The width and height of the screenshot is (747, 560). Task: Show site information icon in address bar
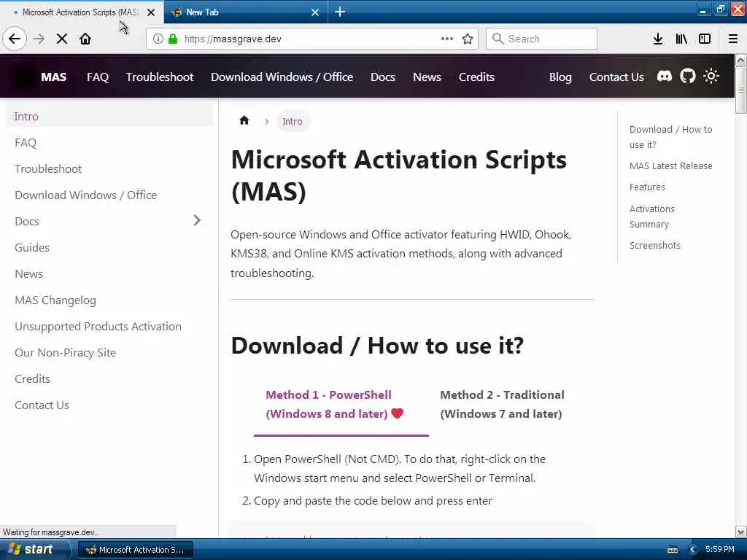tap(158, 39)
